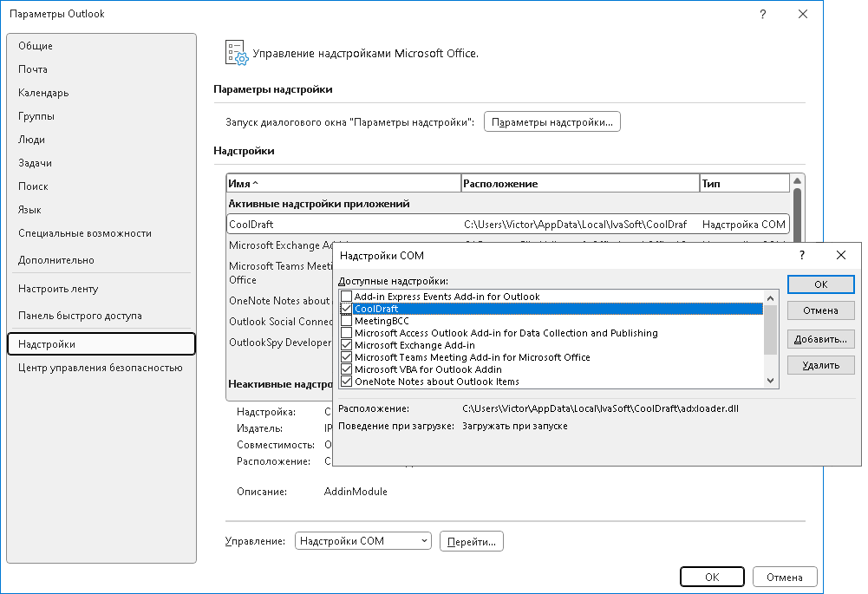Click OK in Параметры Outlook window

712,577
